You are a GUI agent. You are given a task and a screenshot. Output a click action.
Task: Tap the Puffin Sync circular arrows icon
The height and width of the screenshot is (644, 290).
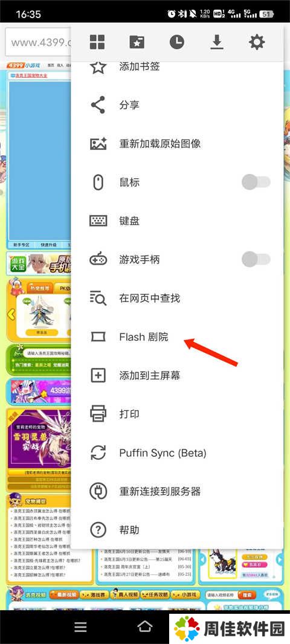tap(98, 452)
